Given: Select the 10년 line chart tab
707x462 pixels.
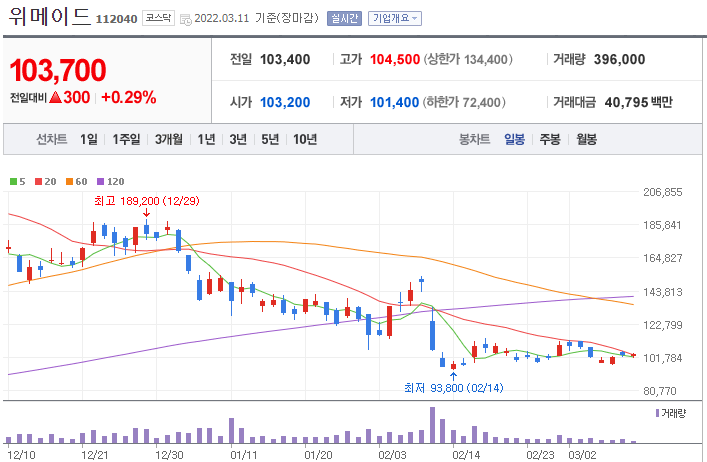Looking at the screenshot, I should point(305,139).
